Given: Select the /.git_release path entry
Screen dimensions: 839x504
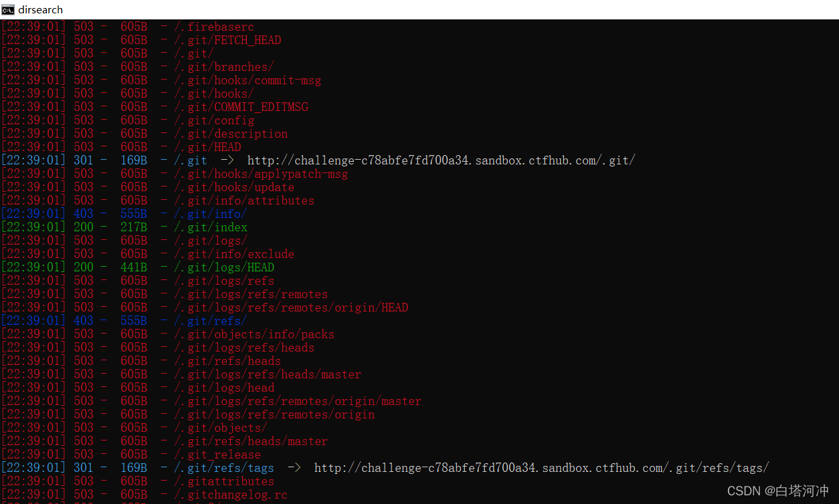Looking at the screenshot, I should 217,454.
